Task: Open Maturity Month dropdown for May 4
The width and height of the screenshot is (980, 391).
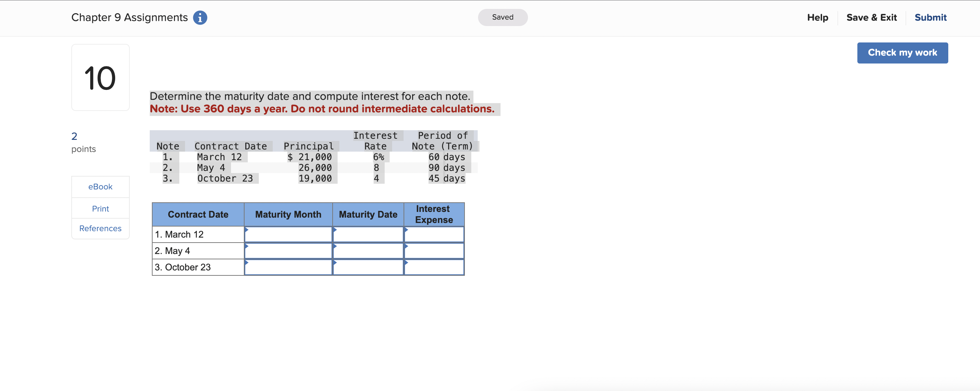Action: 288,251
